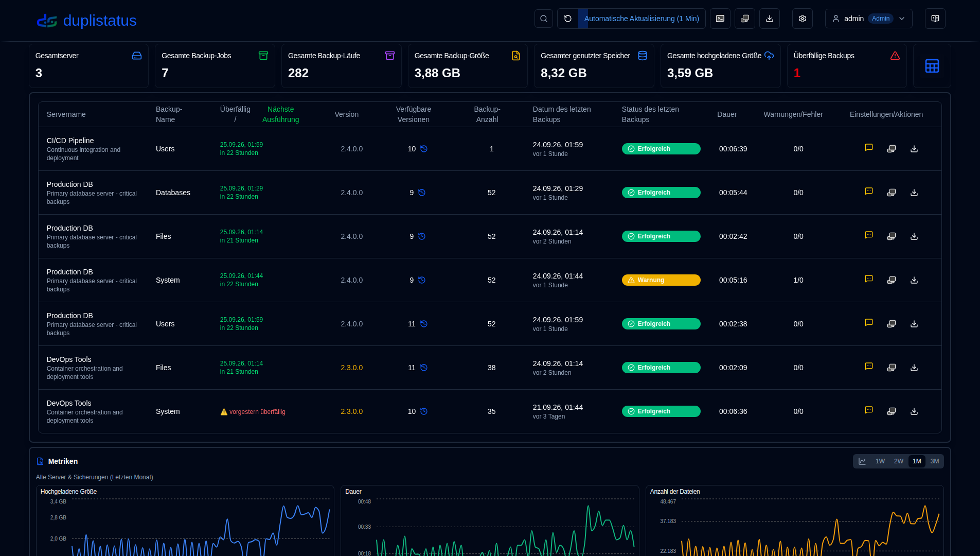Click the Dauer metrics chart
This screenshot has height=556, width=980.
click(490, 521)
